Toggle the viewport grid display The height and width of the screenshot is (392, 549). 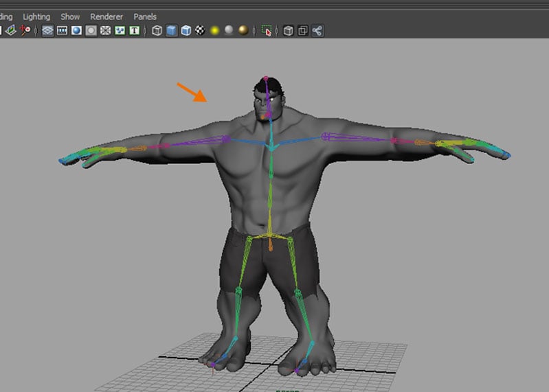[x=47, y=30]
